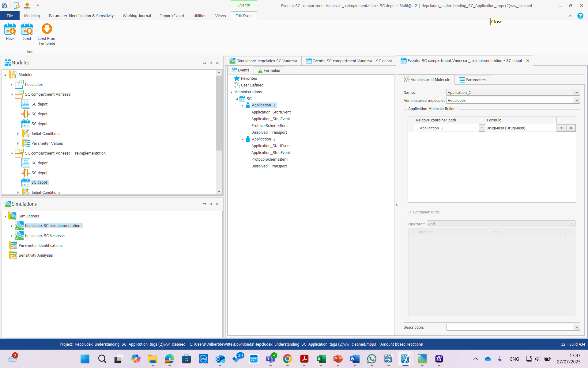The width and height of the screenshot is (588, 368).
Task: Click the Load event icon
Action: coord(27,29)
